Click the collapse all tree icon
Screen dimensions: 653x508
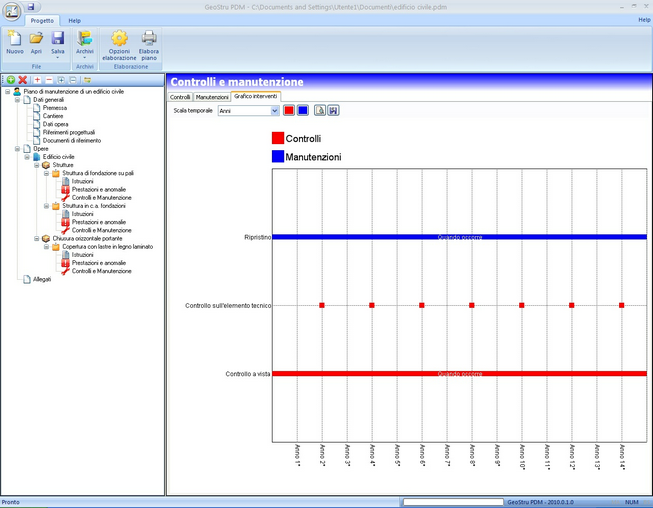tap(73, 80)
